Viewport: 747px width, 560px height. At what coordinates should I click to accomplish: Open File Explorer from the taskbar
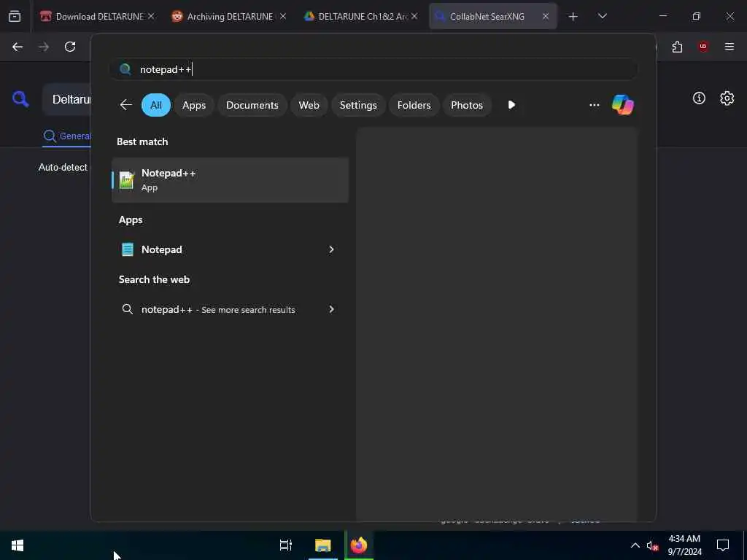tap(323, 545)
